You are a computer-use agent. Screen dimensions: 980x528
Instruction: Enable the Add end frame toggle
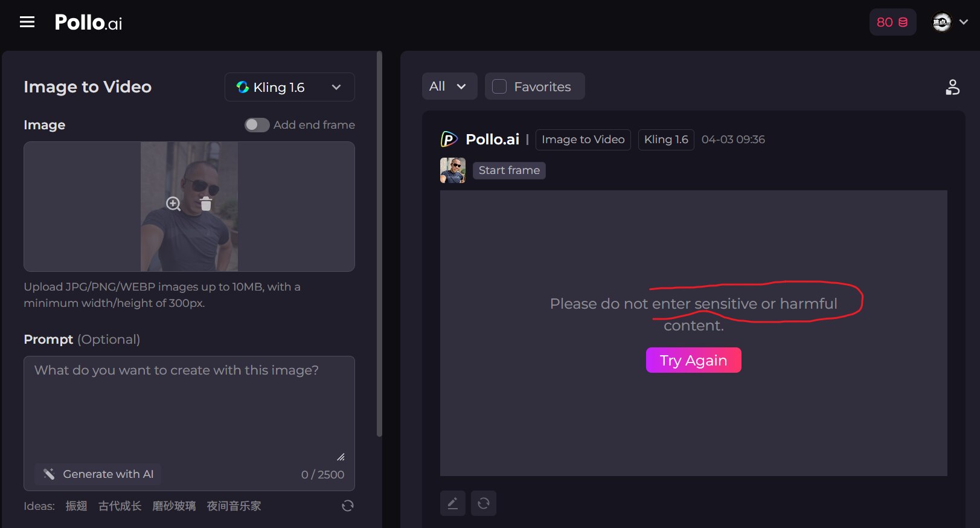257,125
